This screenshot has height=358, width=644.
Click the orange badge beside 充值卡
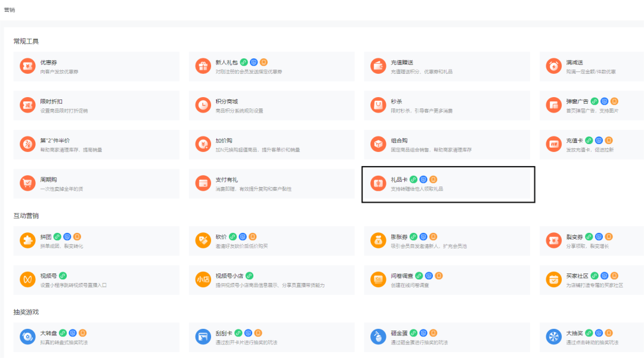609,140
